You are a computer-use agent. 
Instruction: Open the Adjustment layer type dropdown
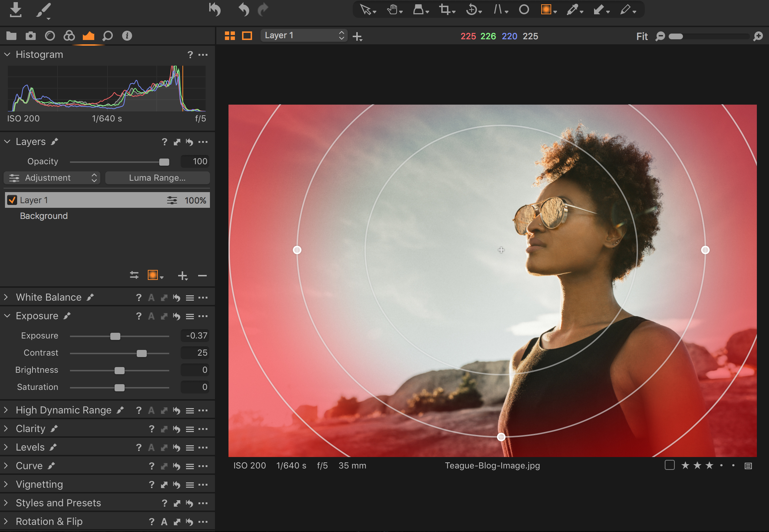[x=52, y=178]
